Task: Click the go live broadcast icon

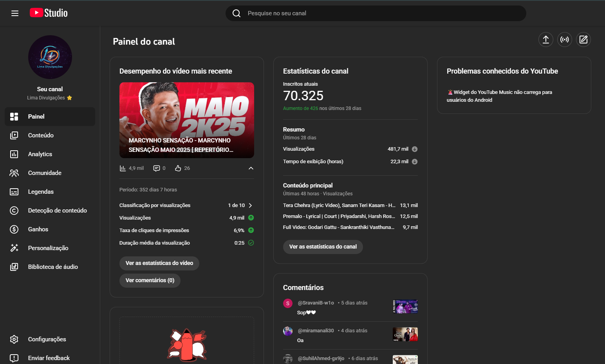Action: click(564, 40)
